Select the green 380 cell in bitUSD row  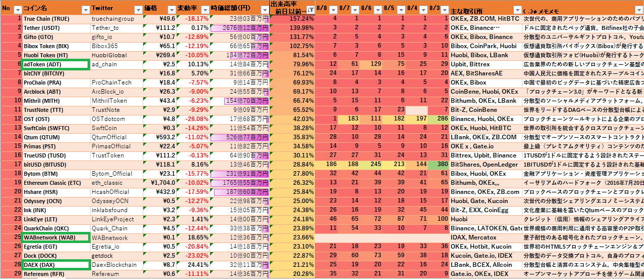point(438,165)
